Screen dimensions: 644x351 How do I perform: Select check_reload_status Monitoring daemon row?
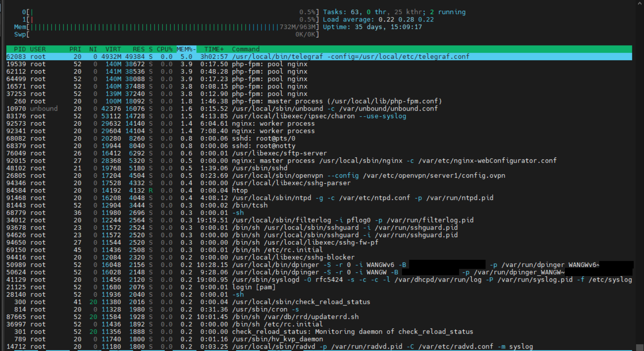319,332
